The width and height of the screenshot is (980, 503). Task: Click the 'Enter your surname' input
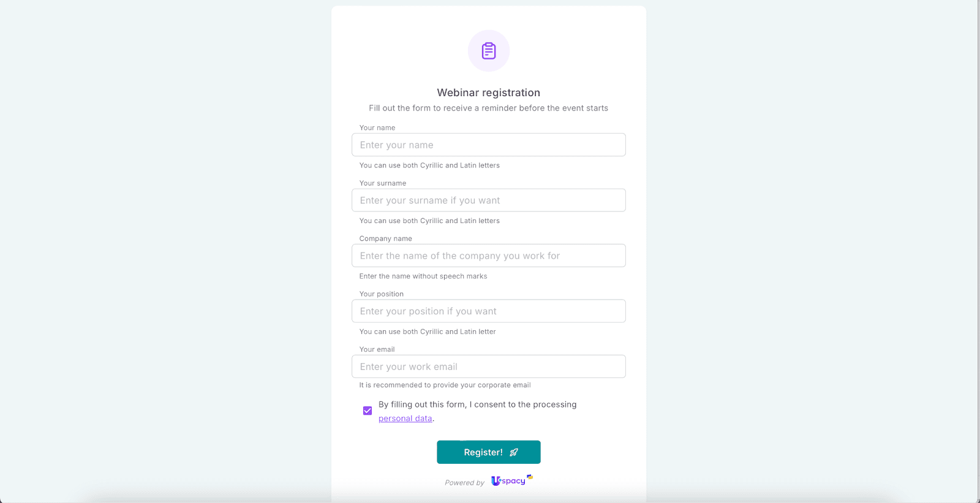point(488,200)
